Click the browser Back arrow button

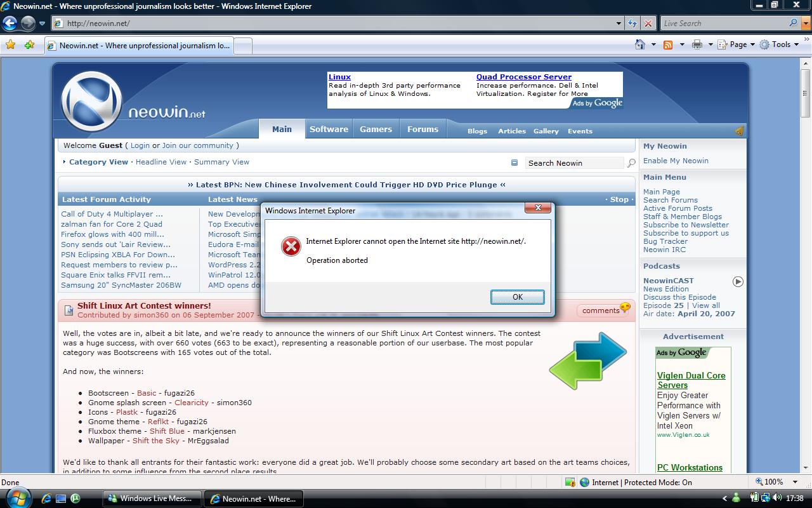tap(10, 23)
